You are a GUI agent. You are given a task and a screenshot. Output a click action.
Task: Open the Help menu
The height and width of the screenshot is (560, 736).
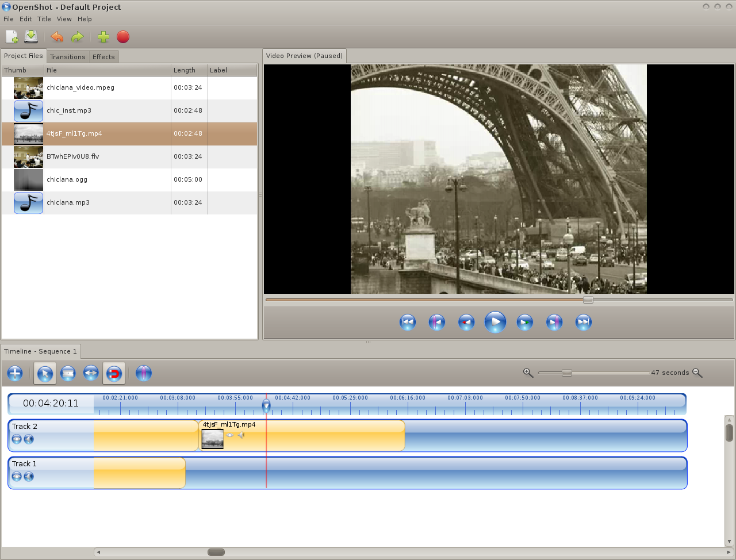(x=85, y=19)
